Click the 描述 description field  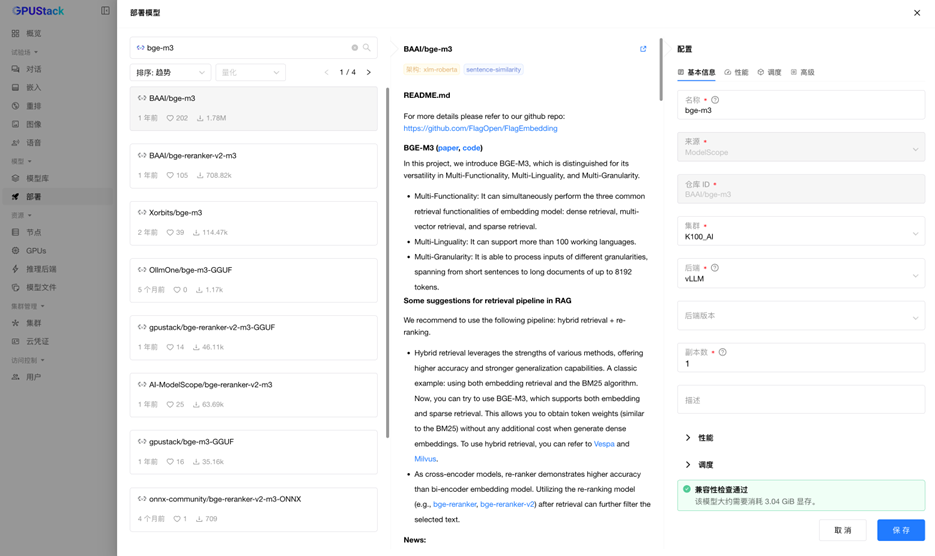(x=801, y=400)
